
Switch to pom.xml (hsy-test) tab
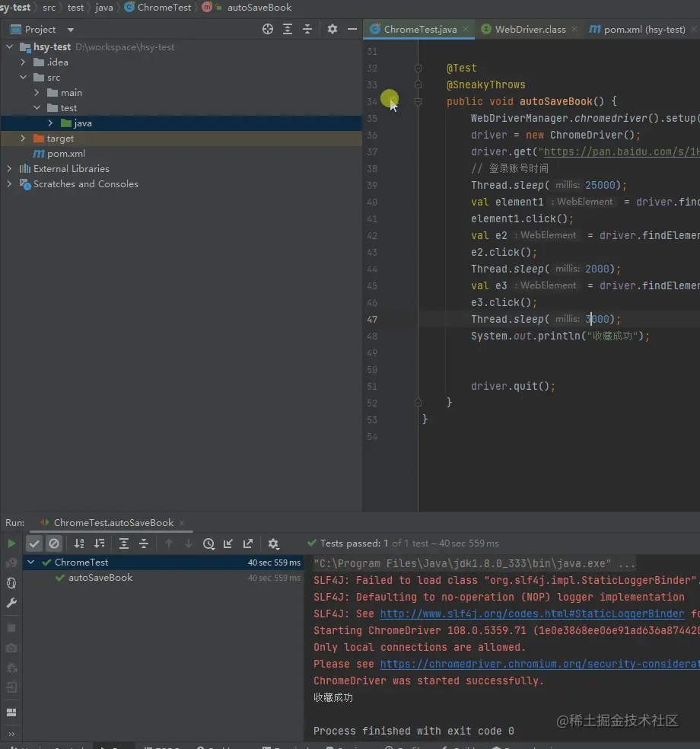coord(644,30)
